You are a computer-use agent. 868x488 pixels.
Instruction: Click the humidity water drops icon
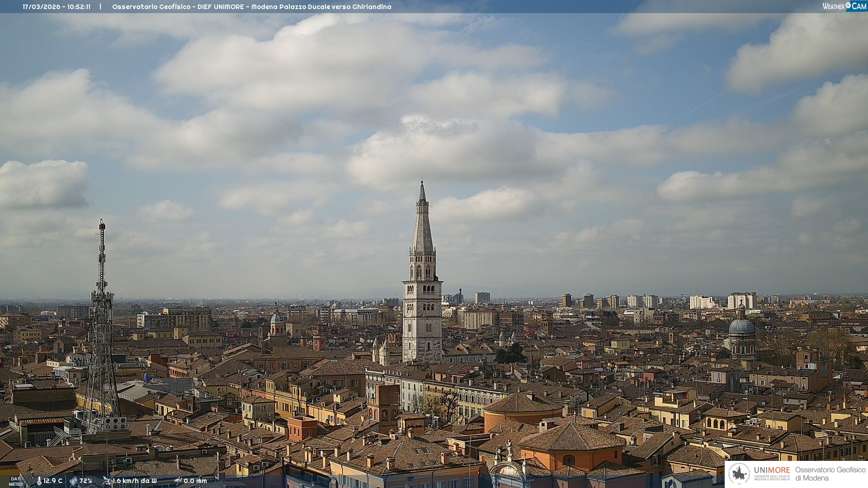tap(73, 481)
